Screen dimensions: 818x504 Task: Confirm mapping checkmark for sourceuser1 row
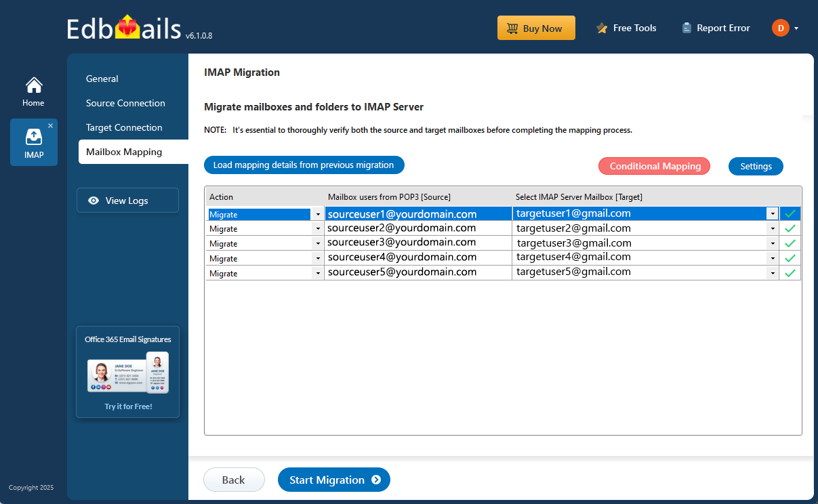(790, 213)
